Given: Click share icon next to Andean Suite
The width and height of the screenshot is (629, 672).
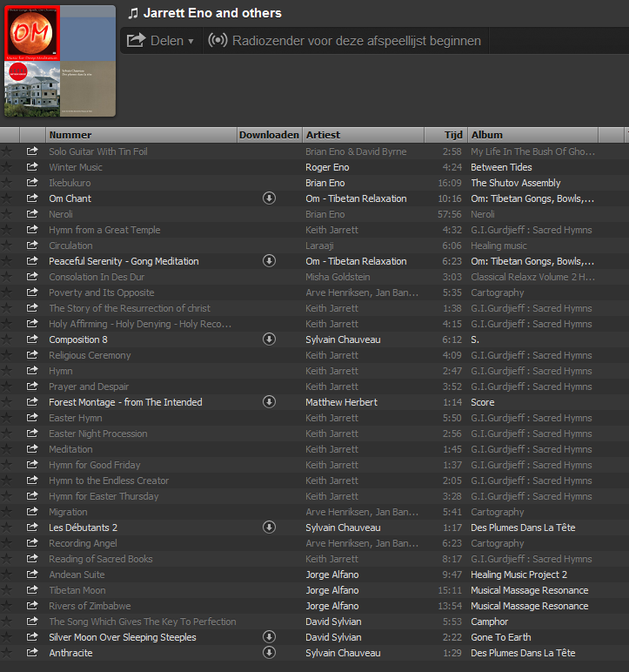Looking at the screenshot, I should pos(32,575).
